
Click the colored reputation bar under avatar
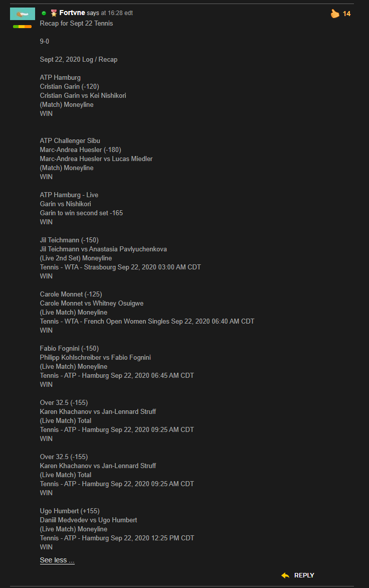(23, 27)
